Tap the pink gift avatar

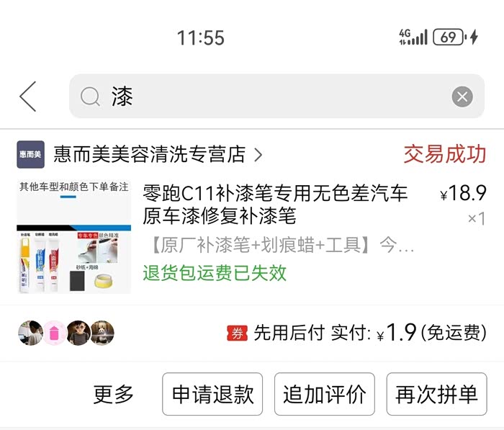55,333
